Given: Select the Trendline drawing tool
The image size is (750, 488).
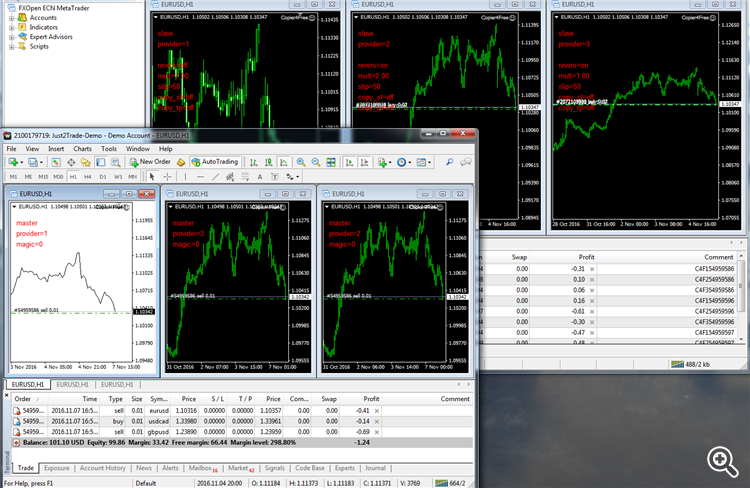Looking at the screenshot, I should (x=215, y=177).
